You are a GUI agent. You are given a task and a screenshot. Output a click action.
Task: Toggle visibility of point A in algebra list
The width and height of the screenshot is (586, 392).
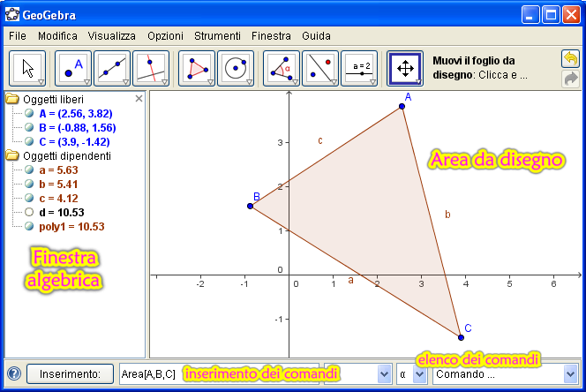click(29, 113)
